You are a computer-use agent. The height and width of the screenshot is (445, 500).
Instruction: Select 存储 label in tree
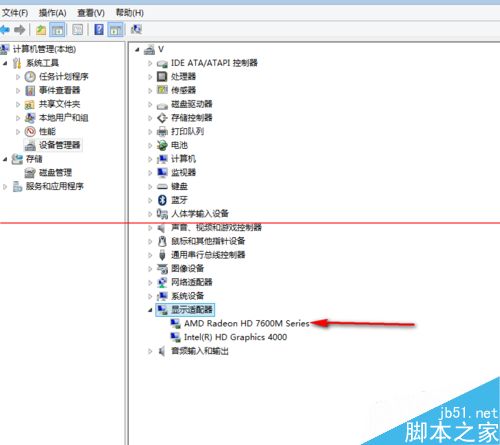(x=34, y=159)
